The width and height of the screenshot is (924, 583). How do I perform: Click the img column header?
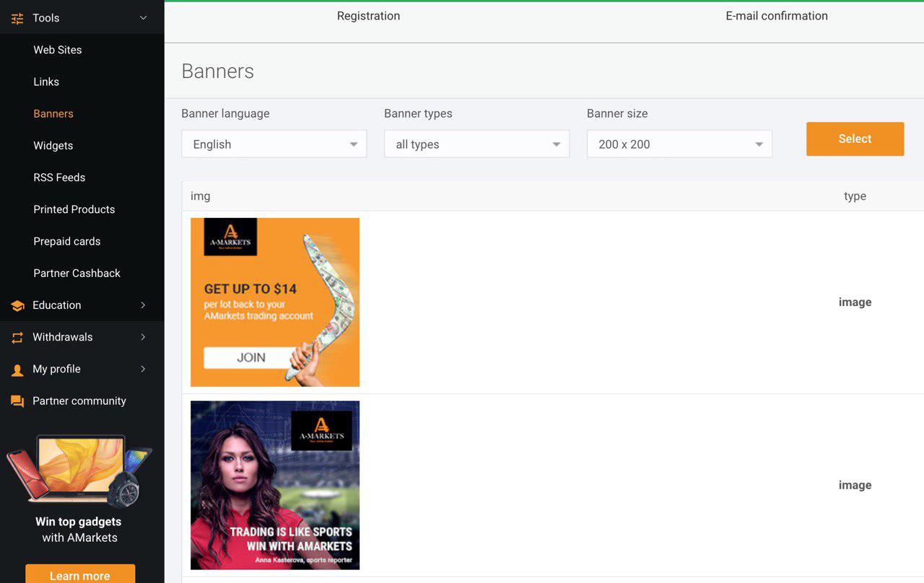tap(201, 196)
